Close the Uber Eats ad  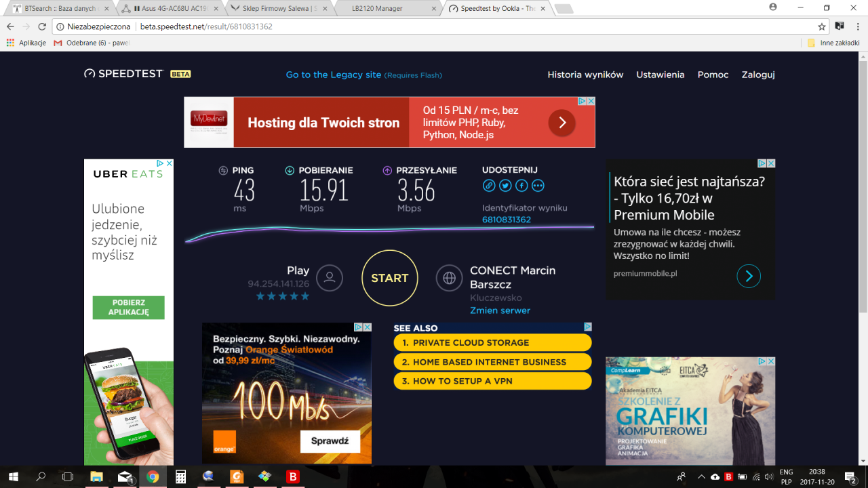pyautogui.click(x=169, y=163)
